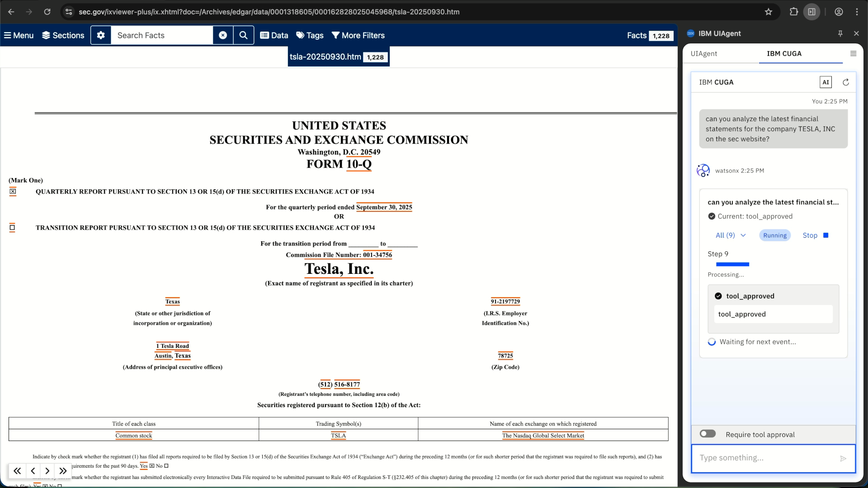This screenshot has width=868, height=488.
Task: Click the Running status badge
Action: [775, 235]
